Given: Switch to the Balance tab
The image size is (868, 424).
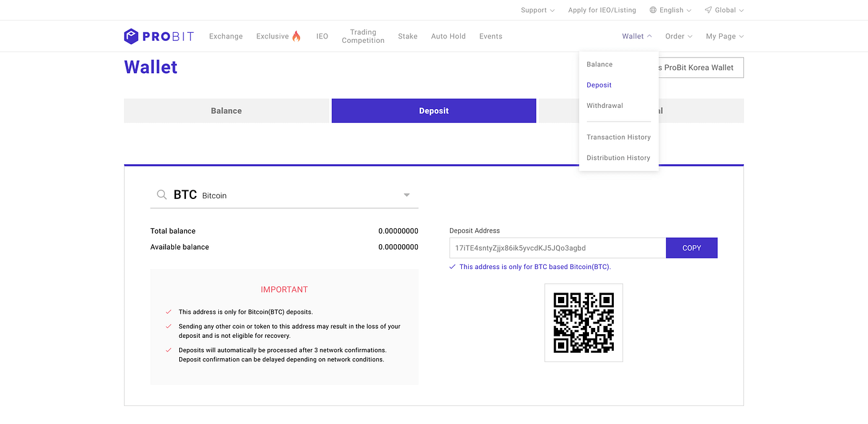Looking at the screenshot, I should (226, 110).
